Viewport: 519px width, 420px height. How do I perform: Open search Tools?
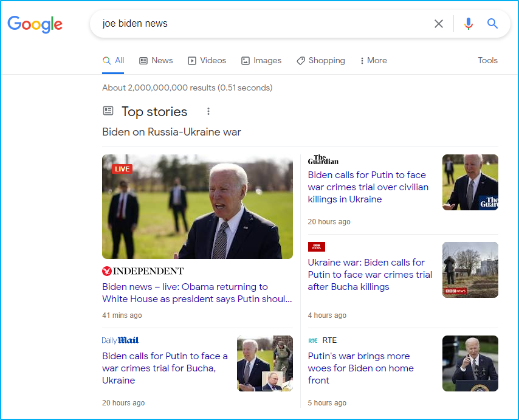coord(487,60)
